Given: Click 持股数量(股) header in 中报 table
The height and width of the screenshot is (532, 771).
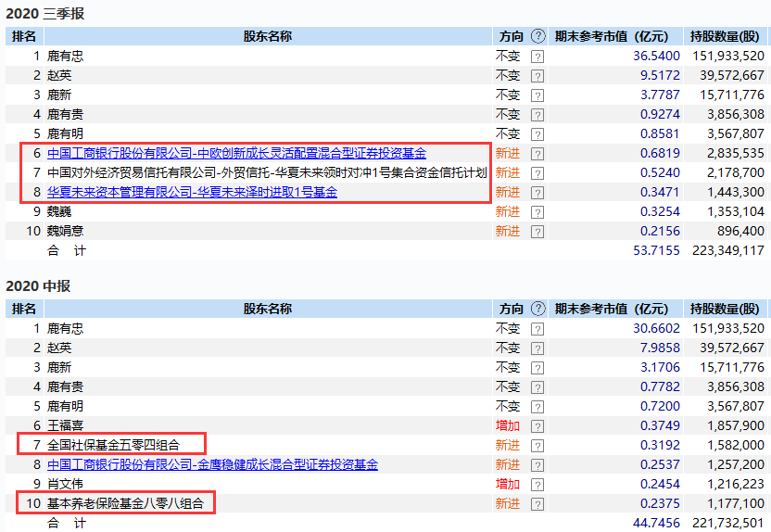Looking at the screenshot, I should (725, 309).
